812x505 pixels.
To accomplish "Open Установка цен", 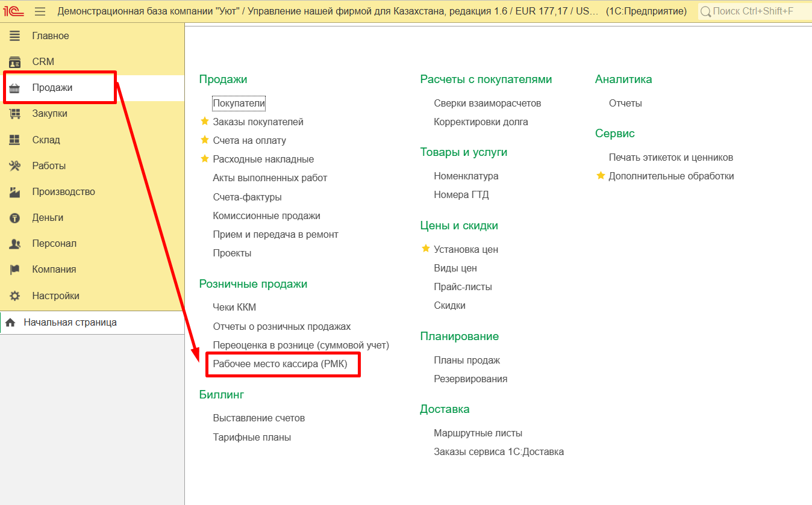I will pyautogui.click(x=466, y=250).
